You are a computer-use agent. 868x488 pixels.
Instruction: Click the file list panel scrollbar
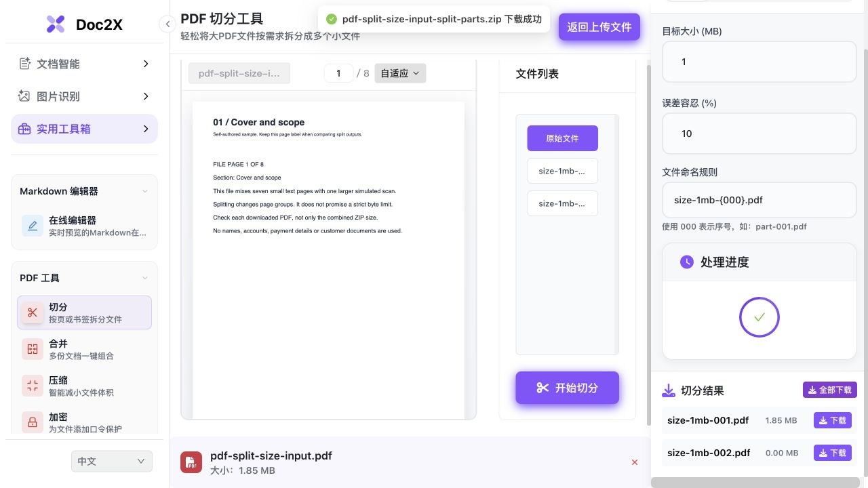[x=616, y=234]
